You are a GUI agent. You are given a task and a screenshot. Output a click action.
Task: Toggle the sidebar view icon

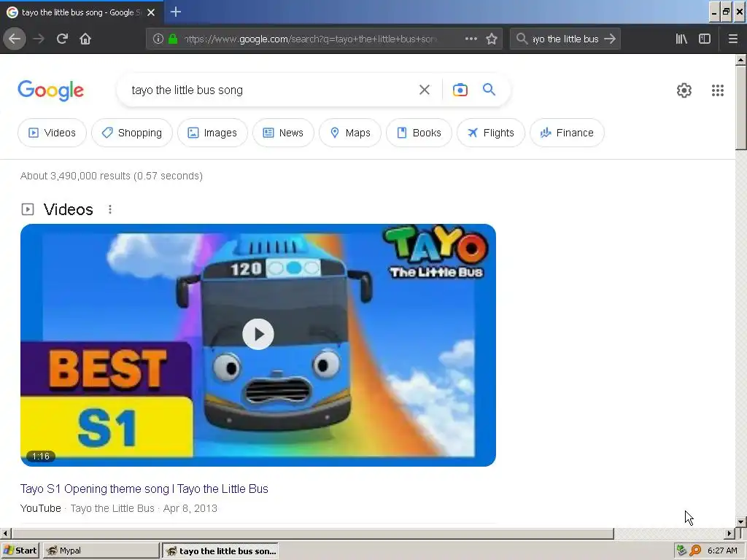click(705, 39)
